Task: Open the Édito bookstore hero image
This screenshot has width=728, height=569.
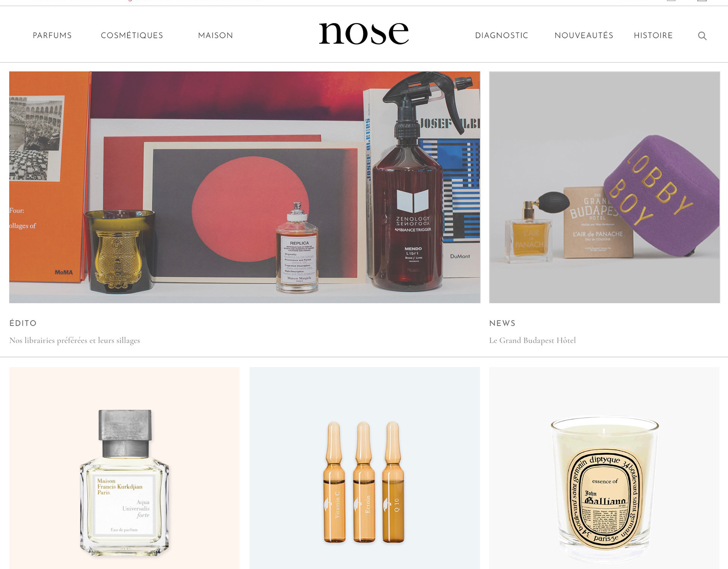Action: click(x=245, y=187)
